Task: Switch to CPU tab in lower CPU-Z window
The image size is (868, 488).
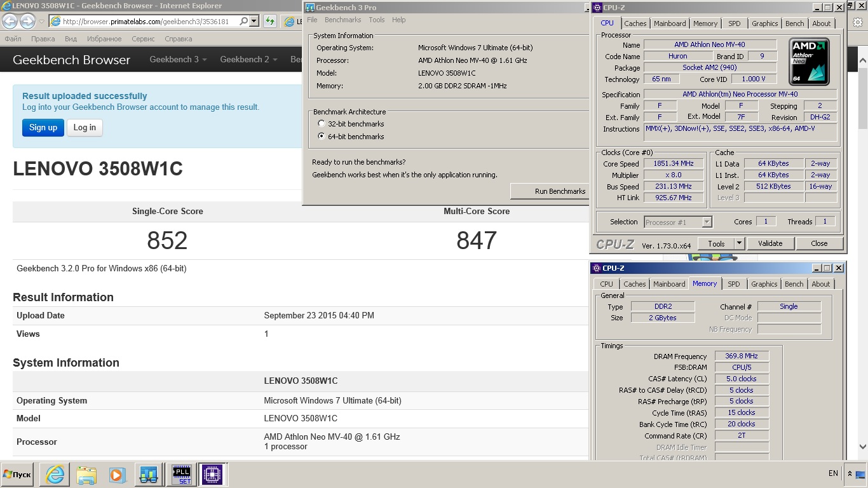Action: pos(607,284)
